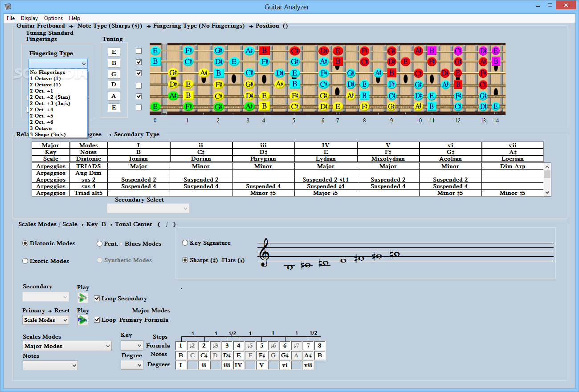Image resolution: width=579 pixels, height=392 pixels.
Task: Click the Primary Play icon
Action: pyautogui.click(x=83, y=319)
